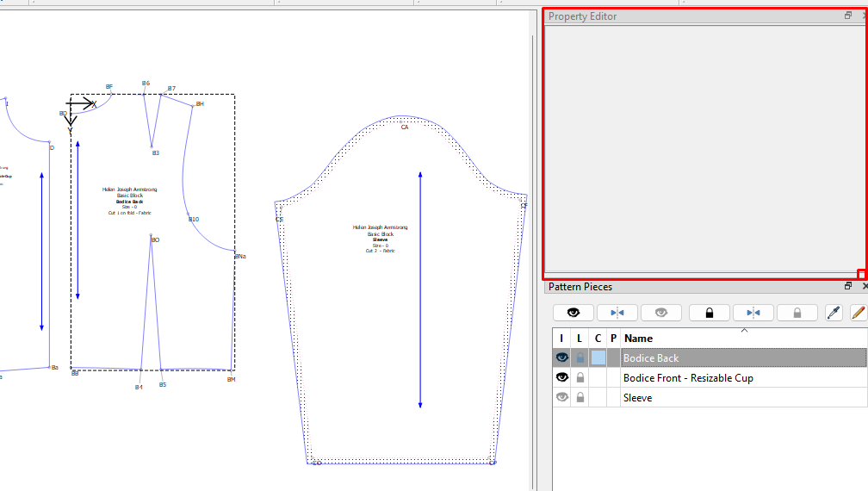Click the pencil edit icon in Pattern Pieces

(858, 313)
